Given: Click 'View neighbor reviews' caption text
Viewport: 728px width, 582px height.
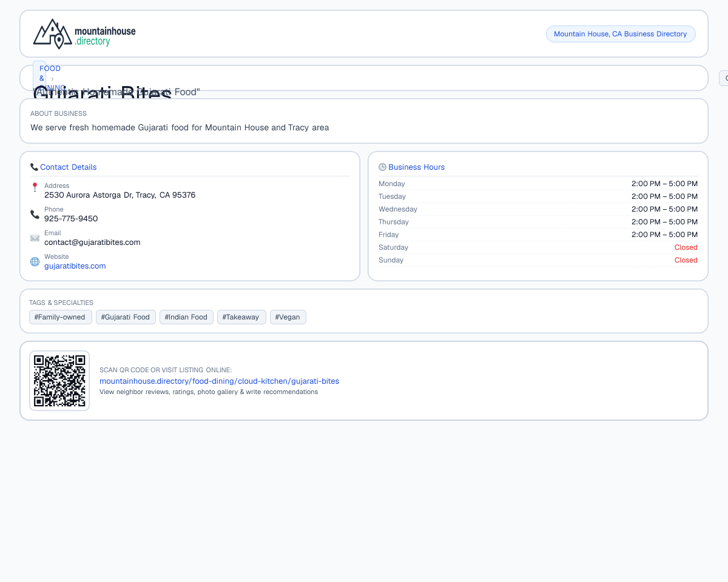Looking at the screenshot, I should [209, 392].
